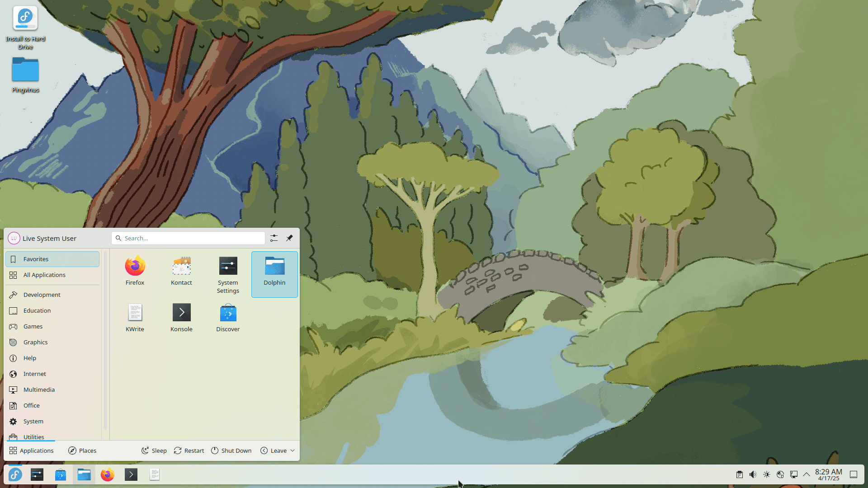Click the Sleep button

point(154,450)
